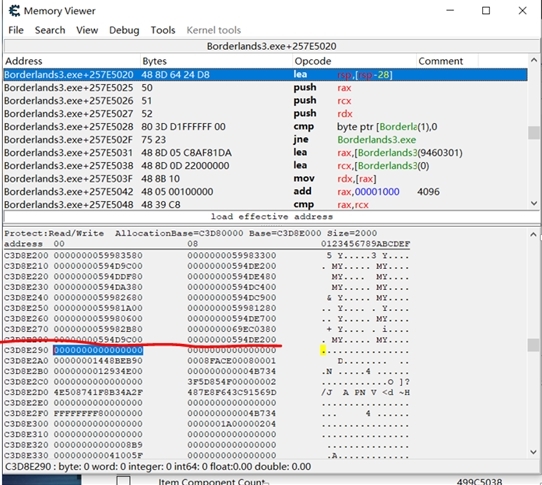
Task: Click hex value 000000012934E00
Action: point(98,371)
